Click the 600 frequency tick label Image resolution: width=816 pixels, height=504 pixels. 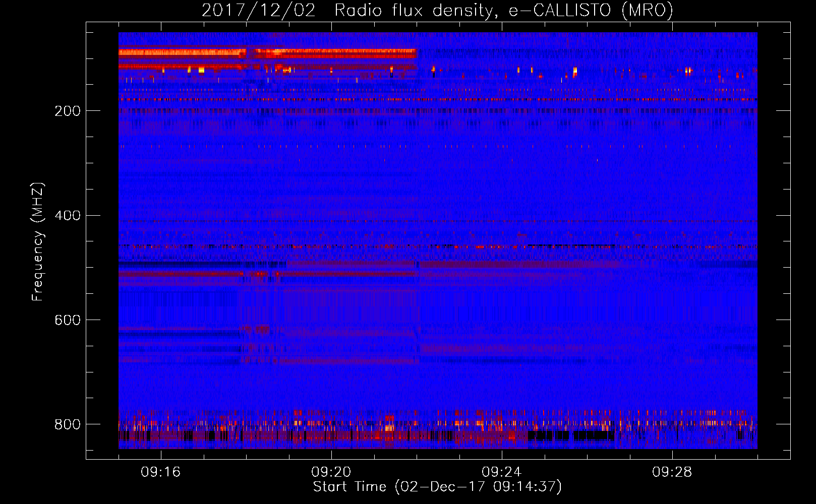click(67, 320)
